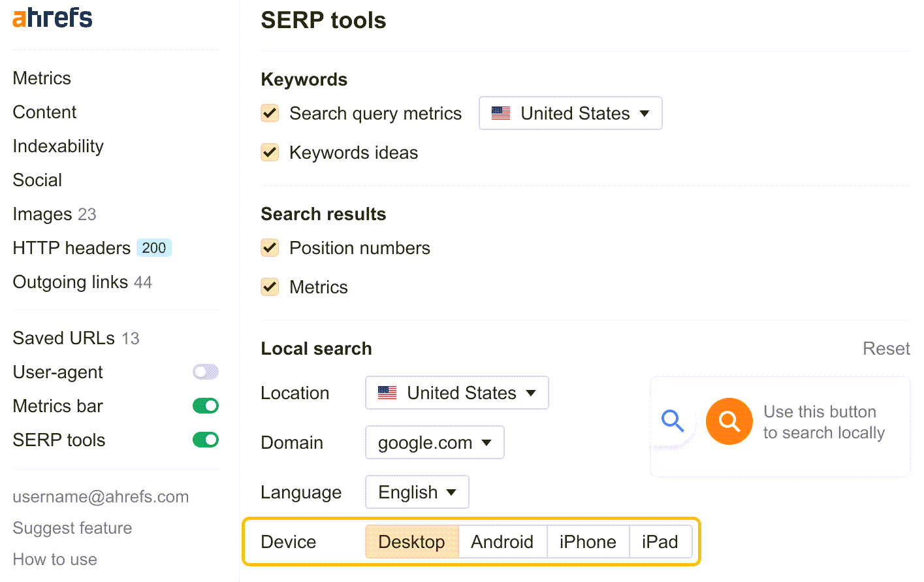Disable the Position numbers checkbox
The width and height of the screenshot is (924, 582).
point(270,248)
